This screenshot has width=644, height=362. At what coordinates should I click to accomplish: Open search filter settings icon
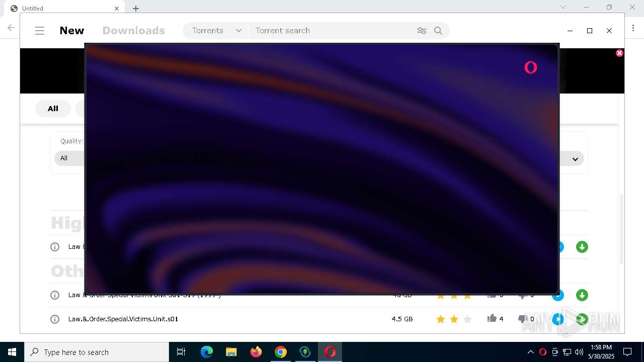(422, 31)
